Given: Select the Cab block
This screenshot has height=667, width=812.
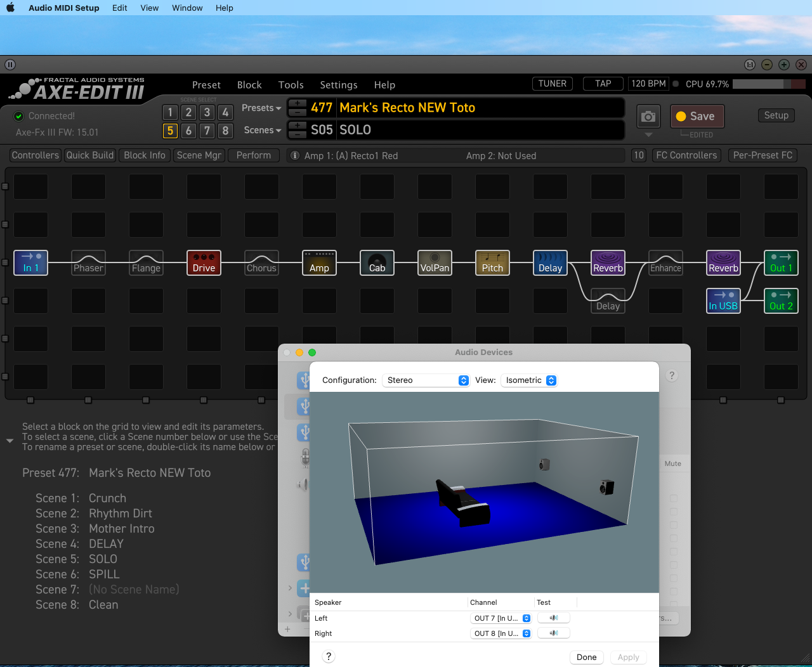Looking at the screenshot, I should [x=377, y=262].
